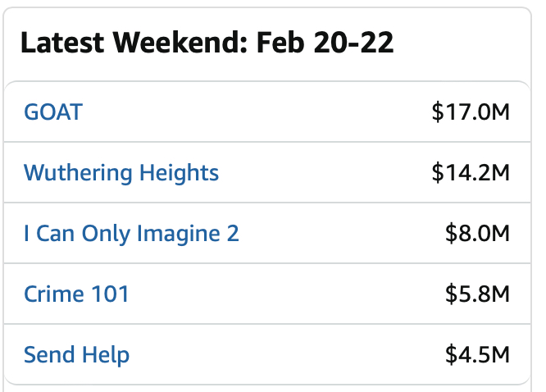The width and height of the screenshot is (546, 392).
Task: Open the GOAT movie link
Action: [53, 112]
